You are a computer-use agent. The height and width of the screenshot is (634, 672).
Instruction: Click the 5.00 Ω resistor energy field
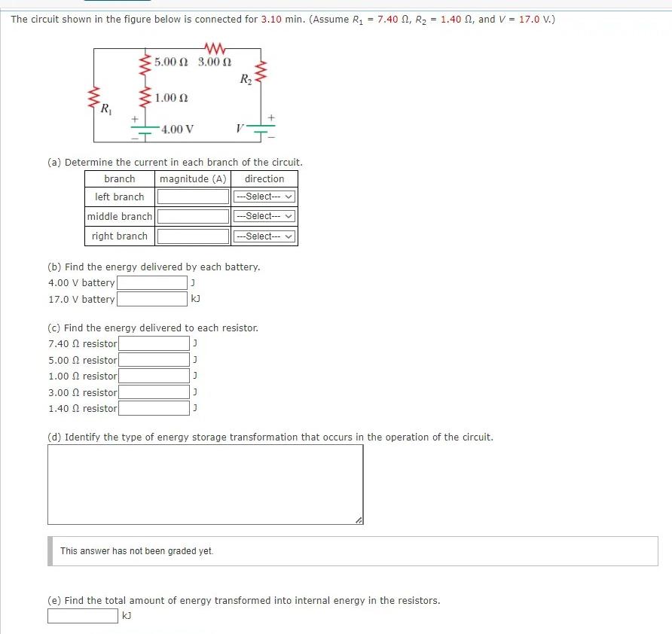pos(154,360)
